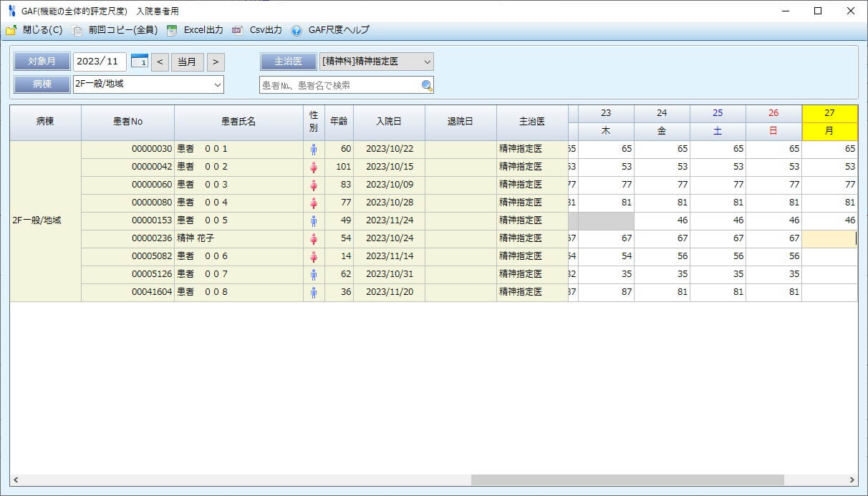Open the 病棟 ward dropdown
This screenshot has height=496, width=868.
click(218, 84)
